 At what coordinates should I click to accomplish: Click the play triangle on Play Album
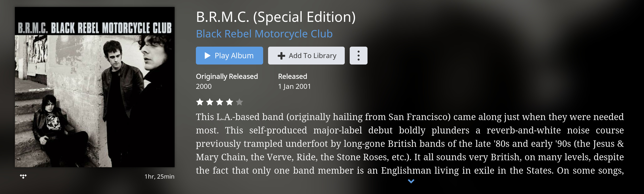point(207,55)
